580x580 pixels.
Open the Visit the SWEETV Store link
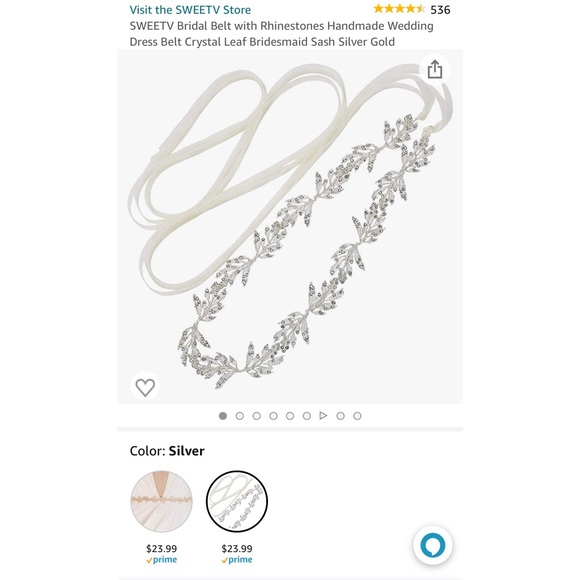coord(190,10)
